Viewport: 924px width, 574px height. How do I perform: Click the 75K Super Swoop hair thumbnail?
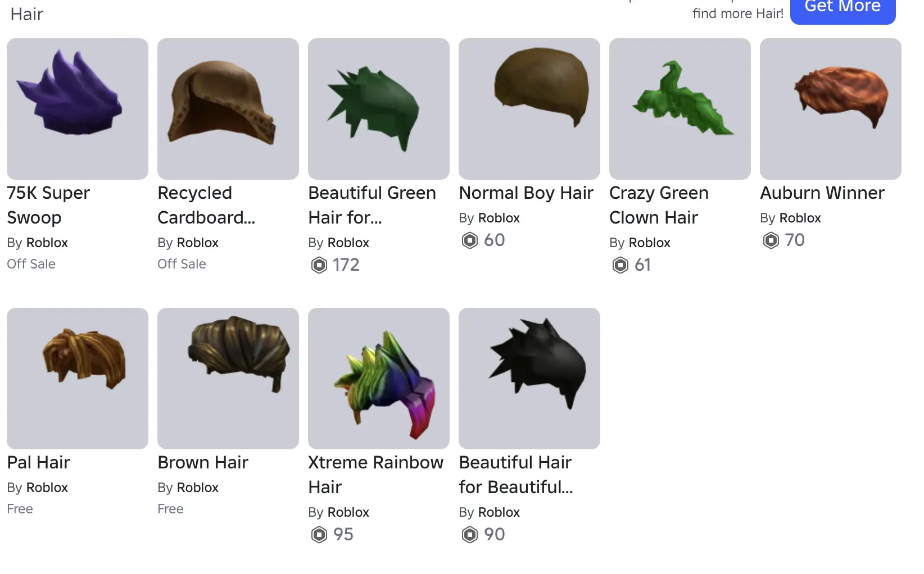pyautogui.click(x=78, y=109)
